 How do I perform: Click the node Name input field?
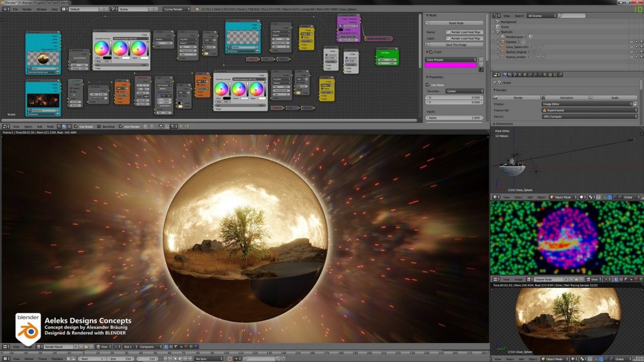(x=465, y=32)
